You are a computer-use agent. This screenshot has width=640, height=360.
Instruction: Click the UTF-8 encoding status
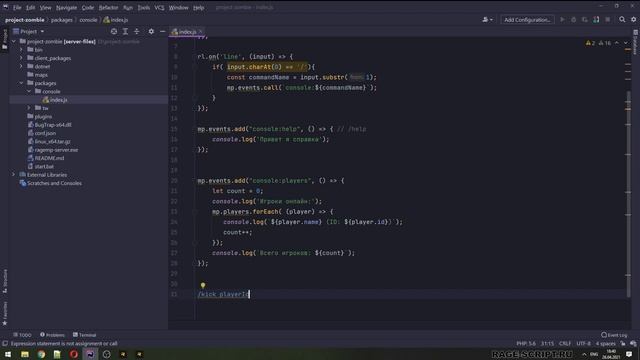584,344
